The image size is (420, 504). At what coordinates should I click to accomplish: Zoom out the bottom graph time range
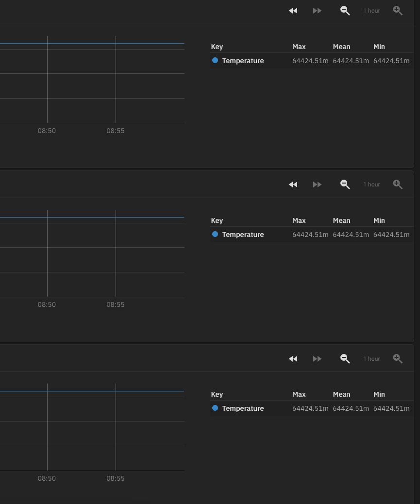tap(345, 359)
